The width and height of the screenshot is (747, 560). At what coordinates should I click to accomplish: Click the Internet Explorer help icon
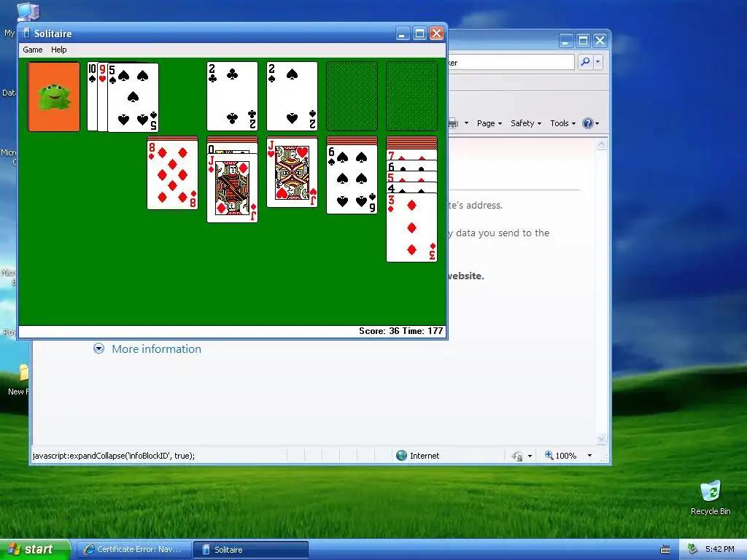588,123
